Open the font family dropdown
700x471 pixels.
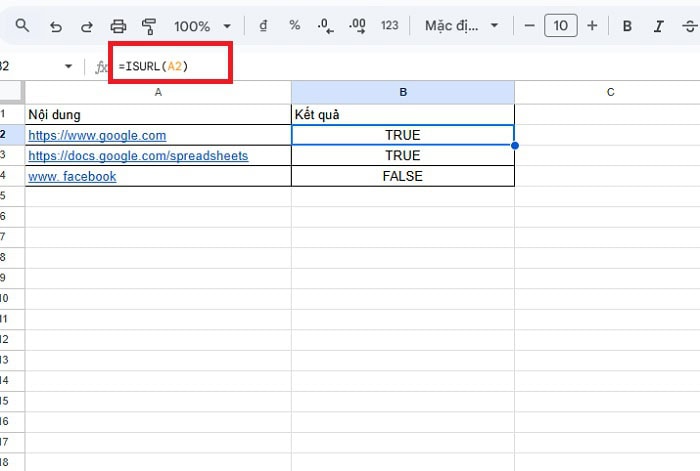[461, 25]
